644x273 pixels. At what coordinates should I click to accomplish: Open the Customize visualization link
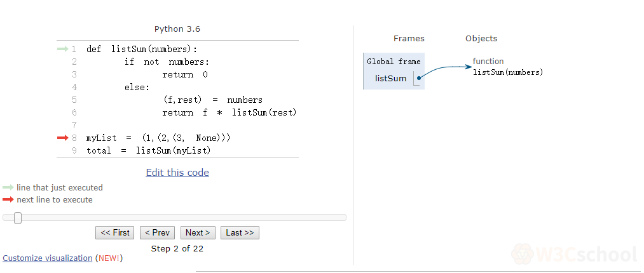pyautogui.click(x=48, y=258)
